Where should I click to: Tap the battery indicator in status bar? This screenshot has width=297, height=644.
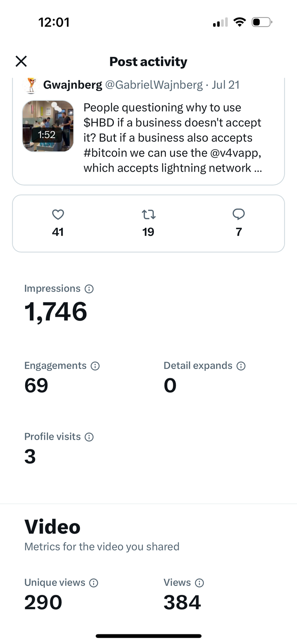[x=262, y=22]
